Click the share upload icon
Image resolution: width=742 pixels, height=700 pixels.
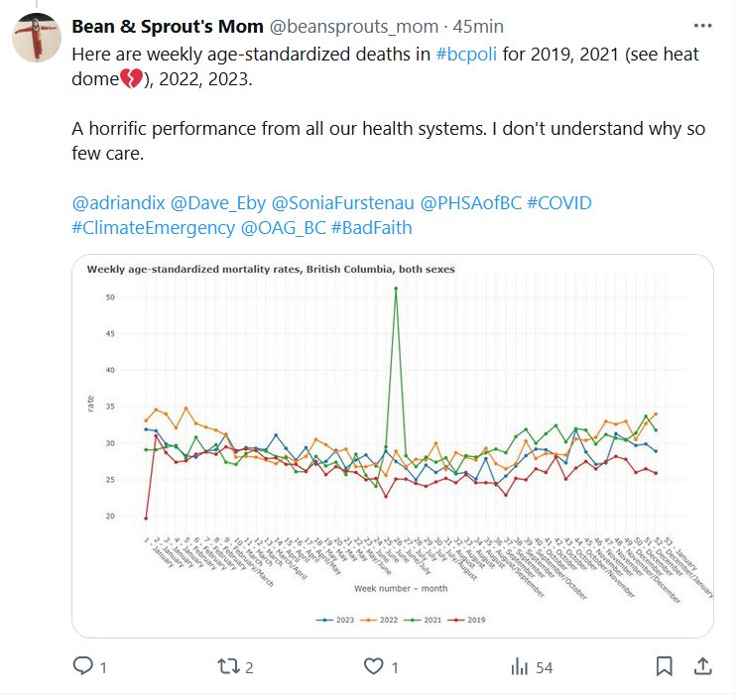[701, 666]
